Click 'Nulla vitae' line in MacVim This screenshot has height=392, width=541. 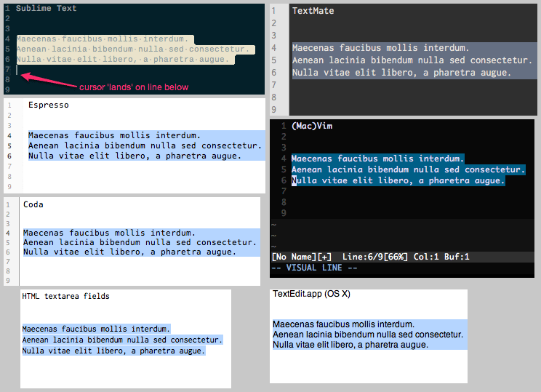(x=398, y=181)
